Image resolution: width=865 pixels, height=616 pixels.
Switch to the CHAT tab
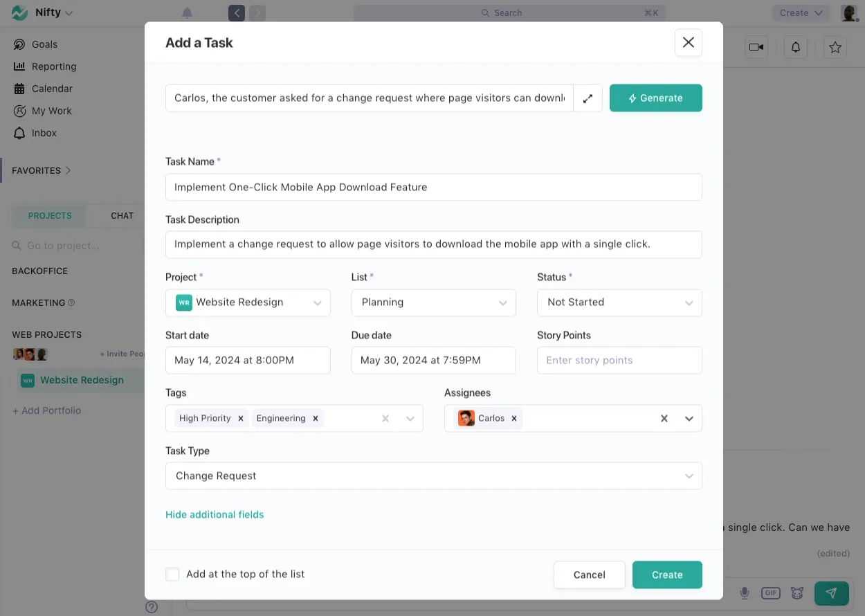pyautogui.click(x=120, y=215)
